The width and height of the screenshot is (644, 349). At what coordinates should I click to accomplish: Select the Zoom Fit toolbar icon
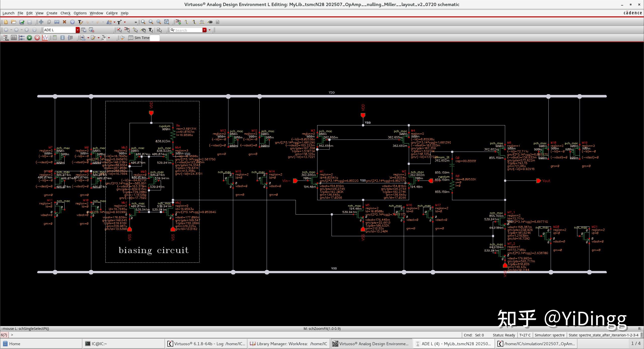166,22
